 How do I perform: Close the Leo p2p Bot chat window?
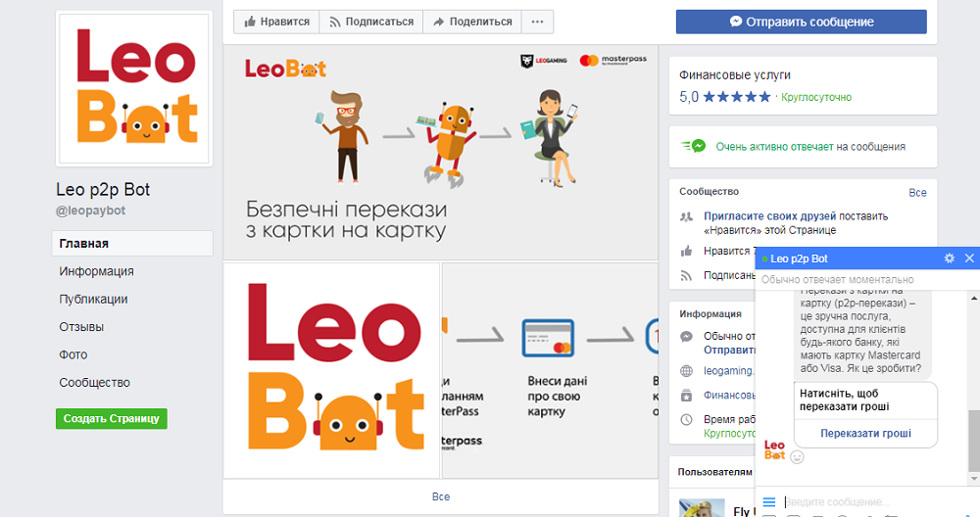click(x=969, y=258)
